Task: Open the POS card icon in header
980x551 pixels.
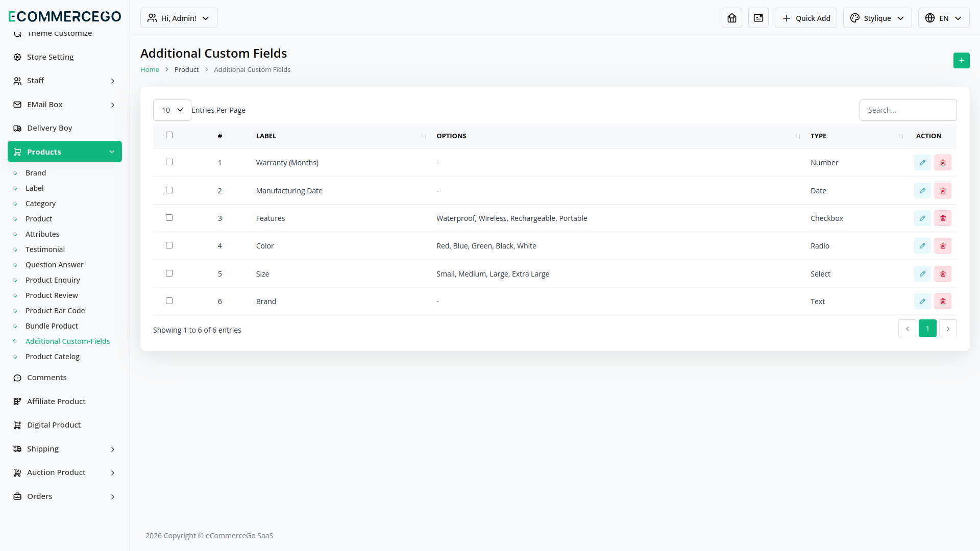Action: (x=758, y=18)
